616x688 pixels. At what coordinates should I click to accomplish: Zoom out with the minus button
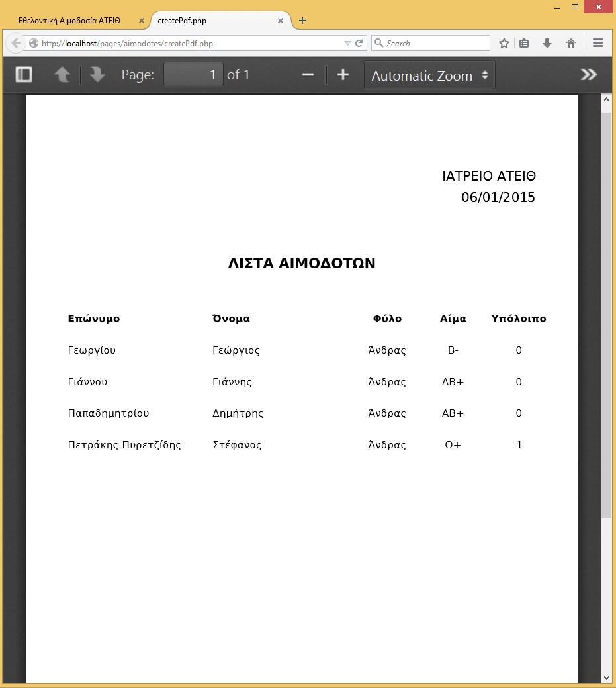tap(308, 75)
